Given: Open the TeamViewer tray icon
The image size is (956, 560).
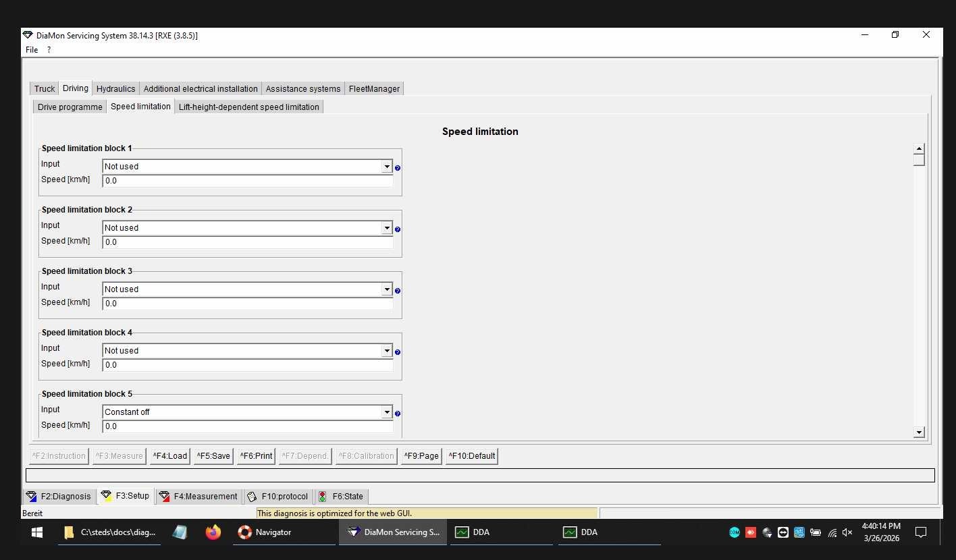Looking at the screenshot, I should tap(783, 532).
